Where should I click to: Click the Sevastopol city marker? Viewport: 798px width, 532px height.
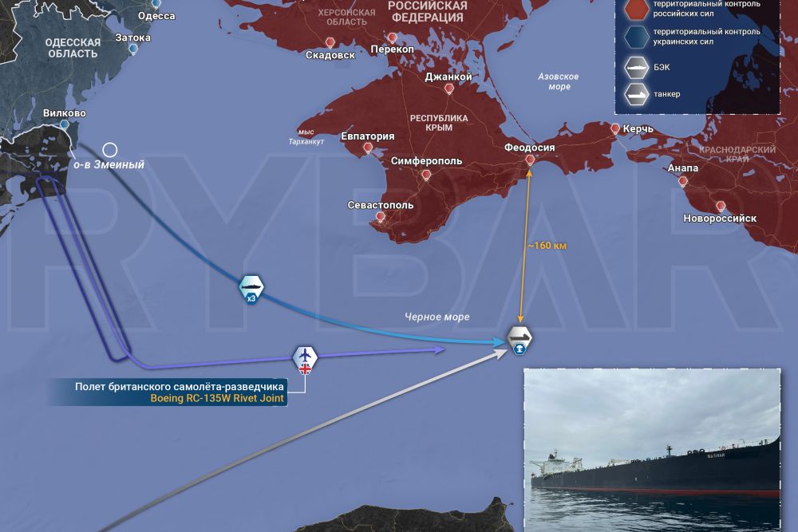point(380,217)
